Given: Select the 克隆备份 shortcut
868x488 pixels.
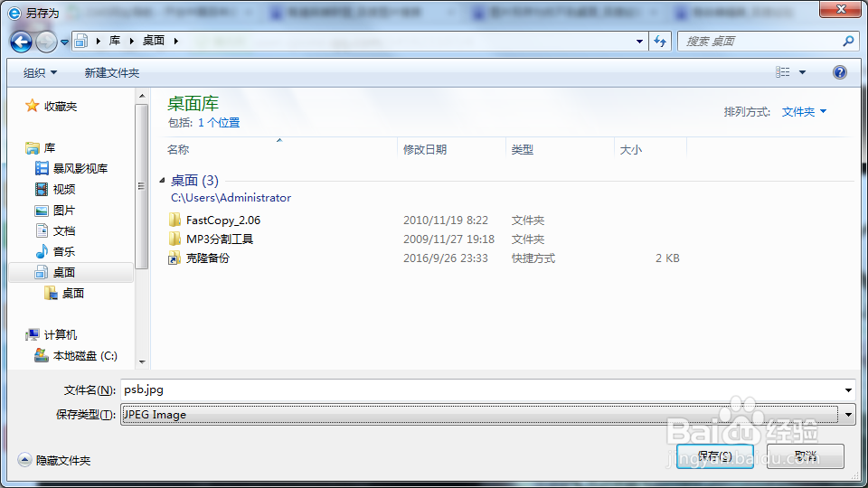Looking at the screenshot, I should (208, 258).
